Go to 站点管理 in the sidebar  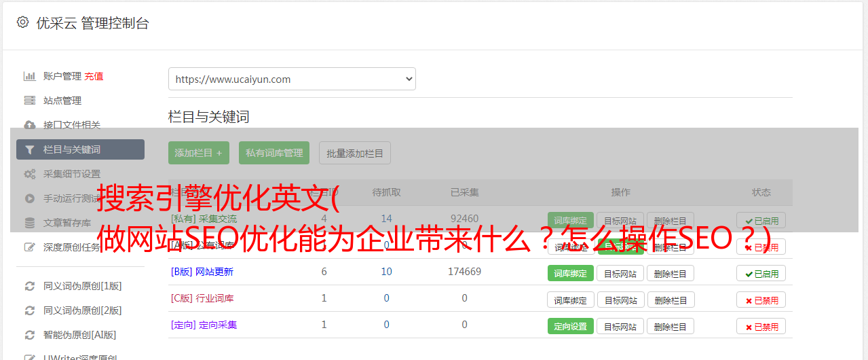tap(62, 101)
